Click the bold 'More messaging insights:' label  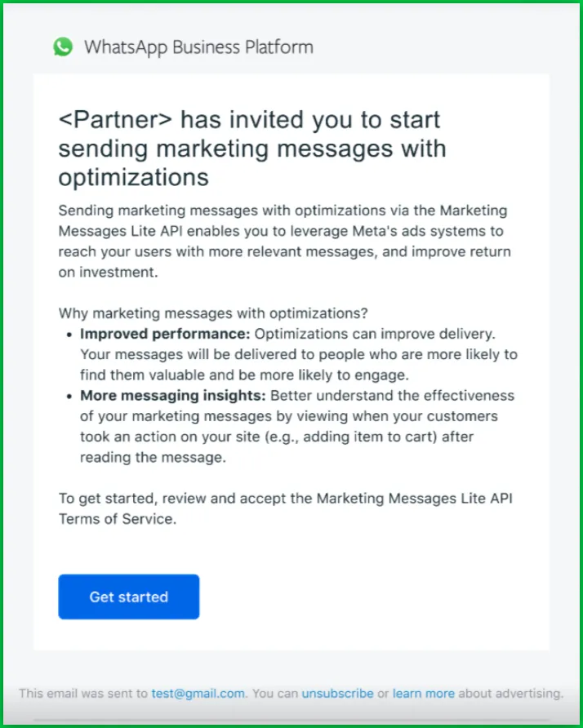pos(173,396)
